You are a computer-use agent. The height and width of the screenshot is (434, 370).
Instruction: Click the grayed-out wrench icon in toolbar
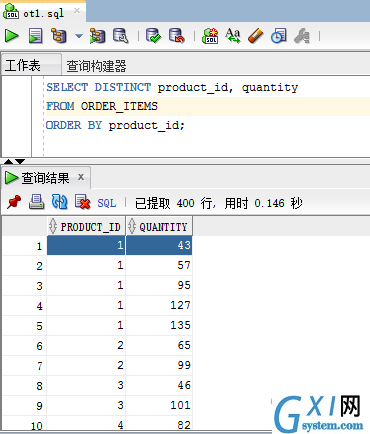click(302, 36)
